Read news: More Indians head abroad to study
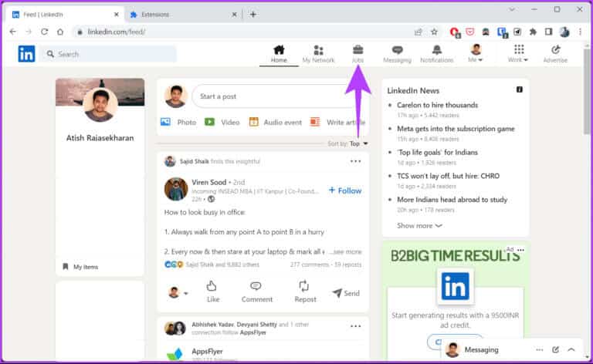593x364 pixels. [x=452, y=200]
